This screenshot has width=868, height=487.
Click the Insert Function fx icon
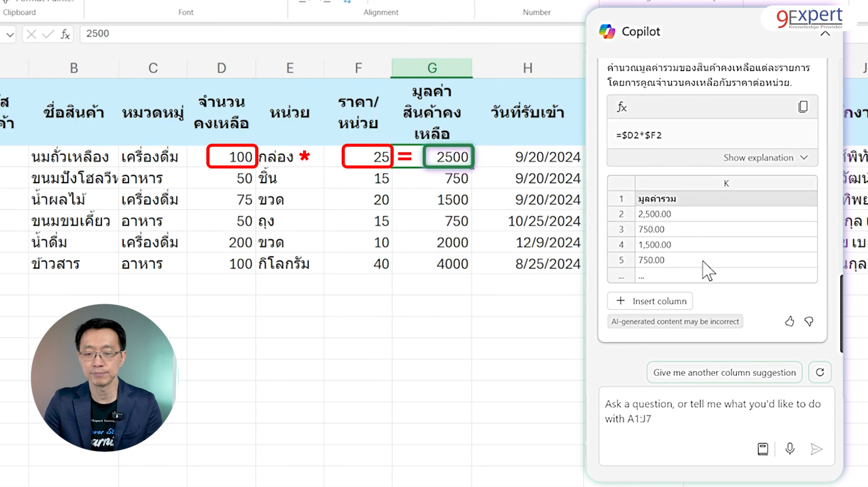65,34
